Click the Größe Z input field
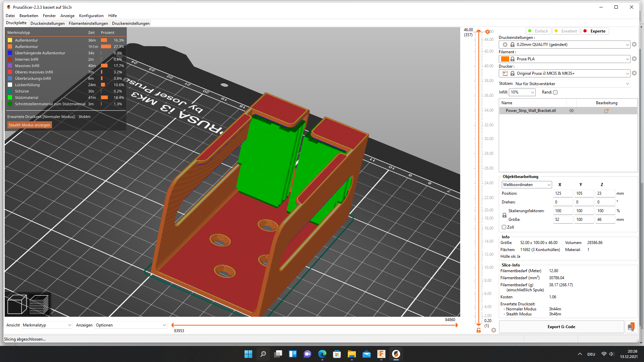 click(605, 220)
